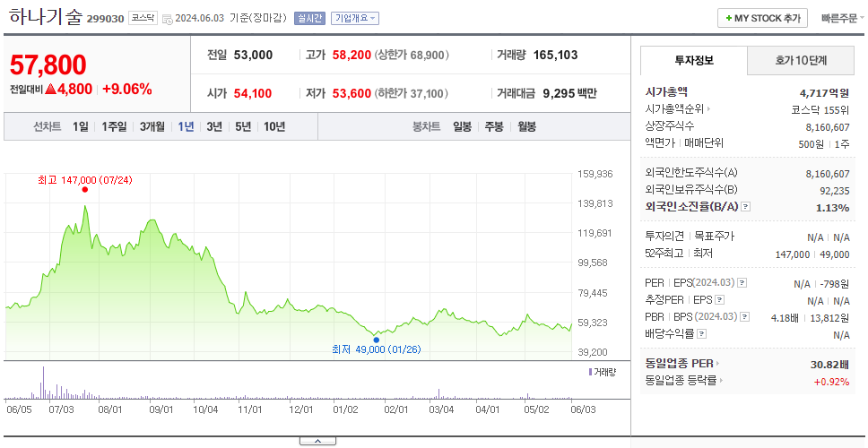This screenshot has width=868, height=448.
Task: Click the blue 최저 49,000 marker dot
Action: 377,340
